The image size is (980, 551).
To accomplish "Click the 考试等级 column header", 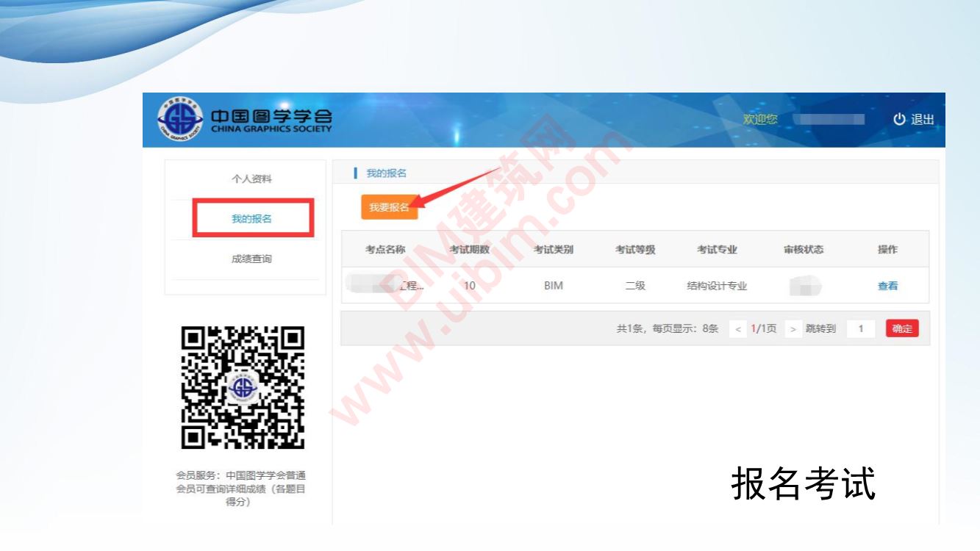I will (635, 250).
